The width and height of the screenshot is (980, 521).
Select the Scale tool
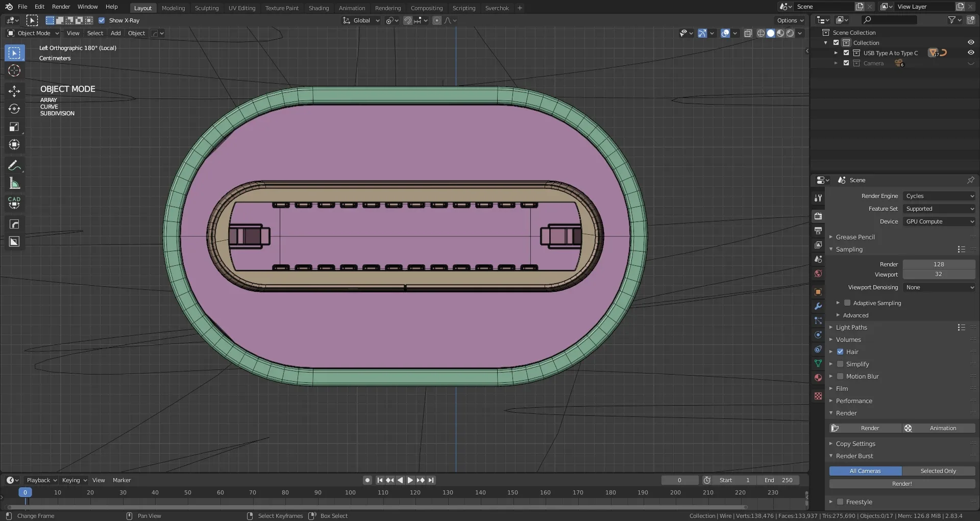(14, 127)
